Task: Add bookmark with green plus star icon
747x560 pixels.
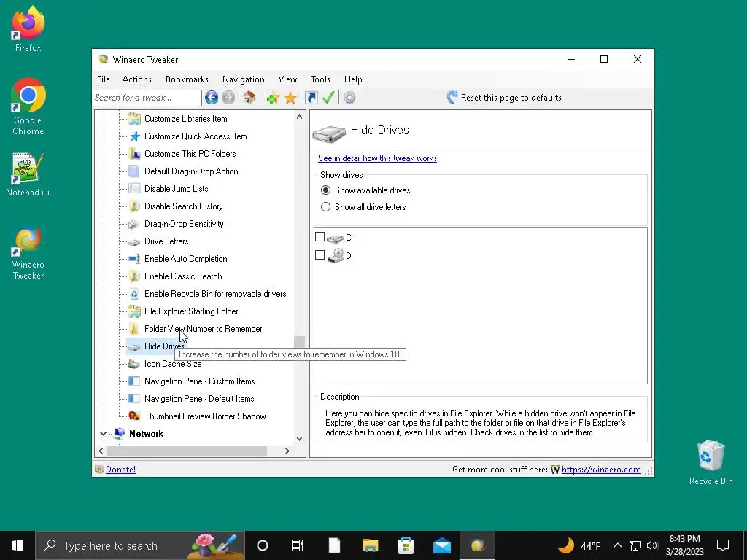Action: point(273,98)
